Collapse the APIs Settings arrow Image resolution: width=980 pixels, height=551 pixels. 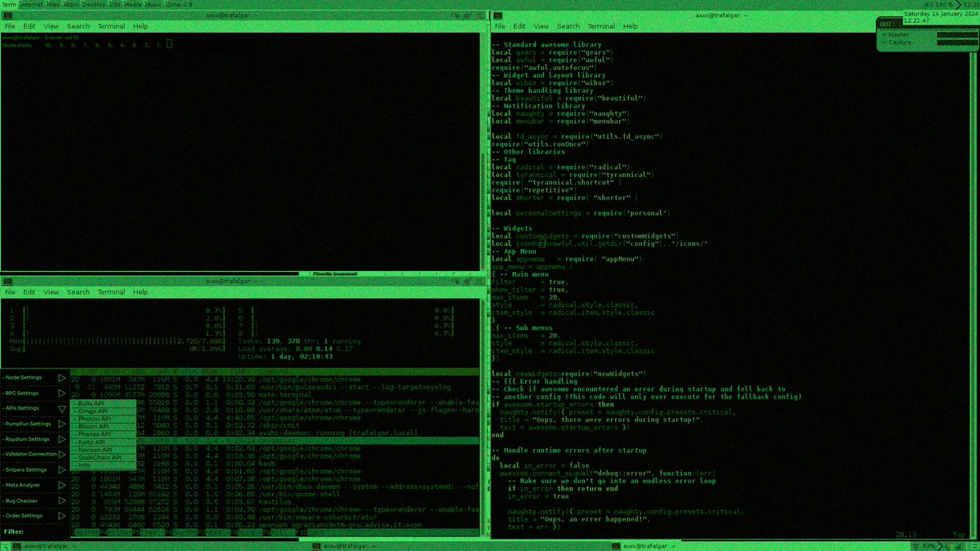(62, 408)
